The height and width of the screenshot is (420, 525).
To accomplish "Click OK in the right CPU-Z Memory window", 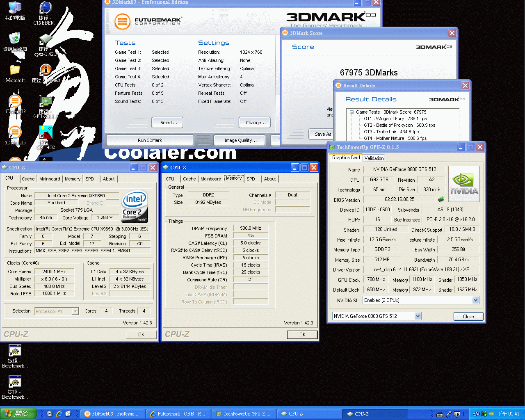I will (302, 335).
